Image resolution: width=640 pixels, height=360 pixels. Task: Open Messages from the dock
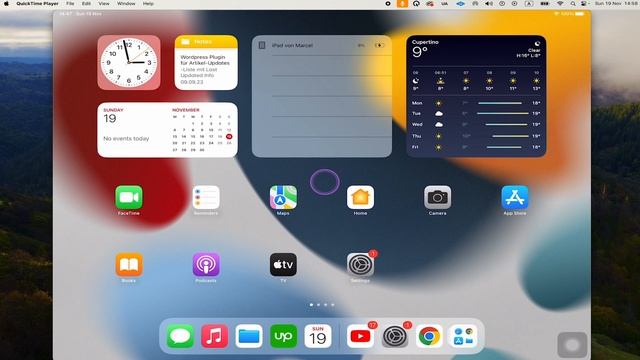tap(180, 336)
